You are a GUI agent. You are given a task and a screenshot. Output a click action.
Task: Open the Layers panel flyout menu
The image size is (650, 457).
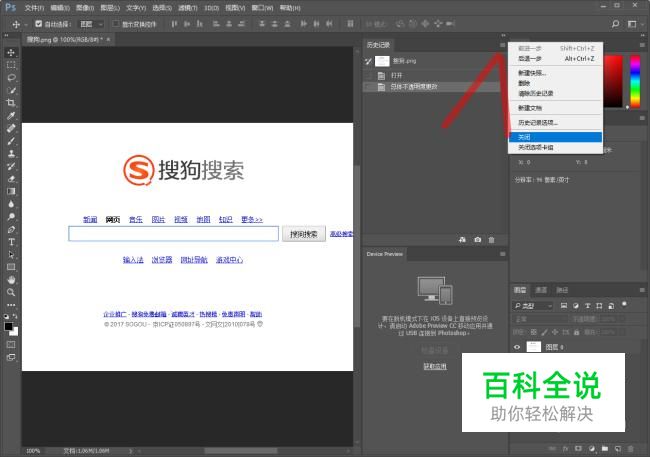(642, 290)
